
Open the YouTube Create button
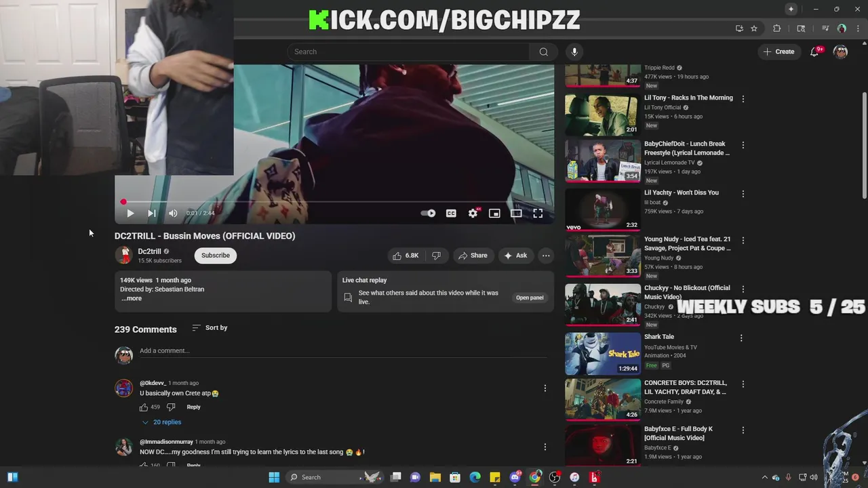(778, 52)
